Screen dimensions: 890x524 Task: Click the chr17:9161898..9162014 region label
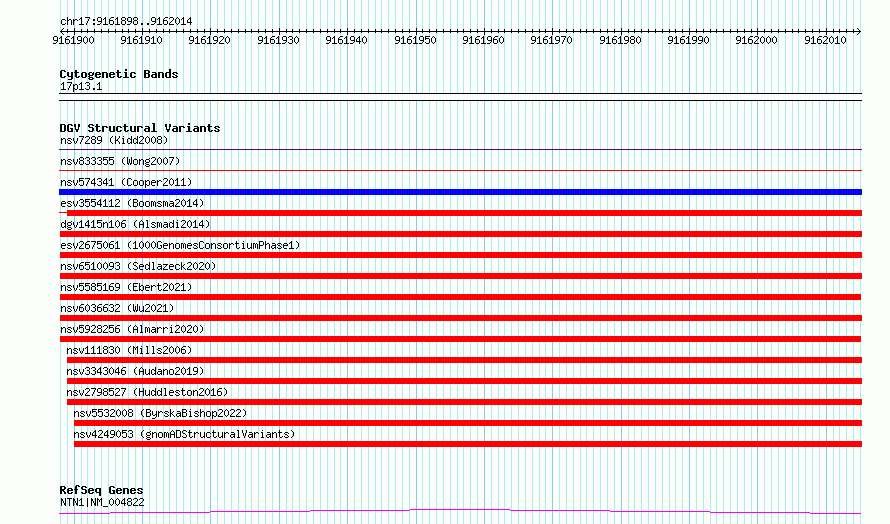coord(126,22)
